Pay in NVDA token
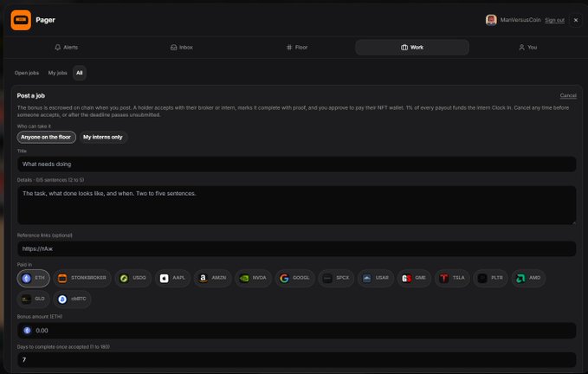Viewport: 588px width, 374px height. click(x=253, y=278)
